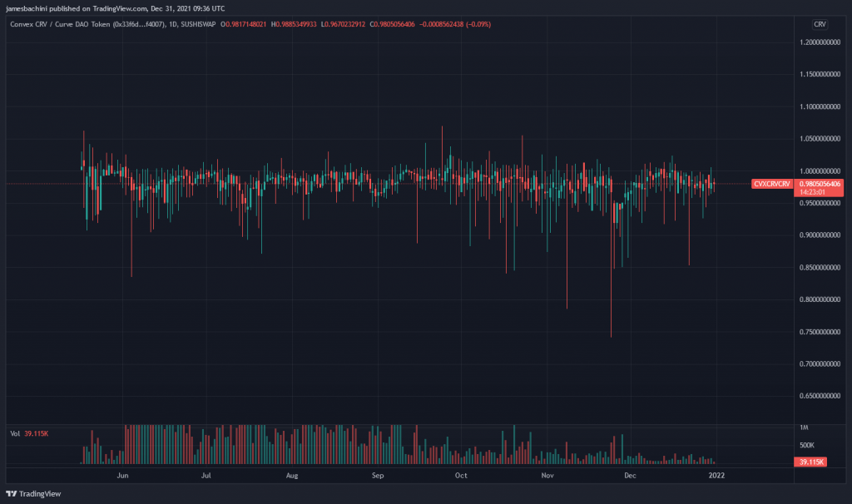852x504 pixels.
Task: Click the 1.1500000000 price axis label
Action: (x=820, y=74)
